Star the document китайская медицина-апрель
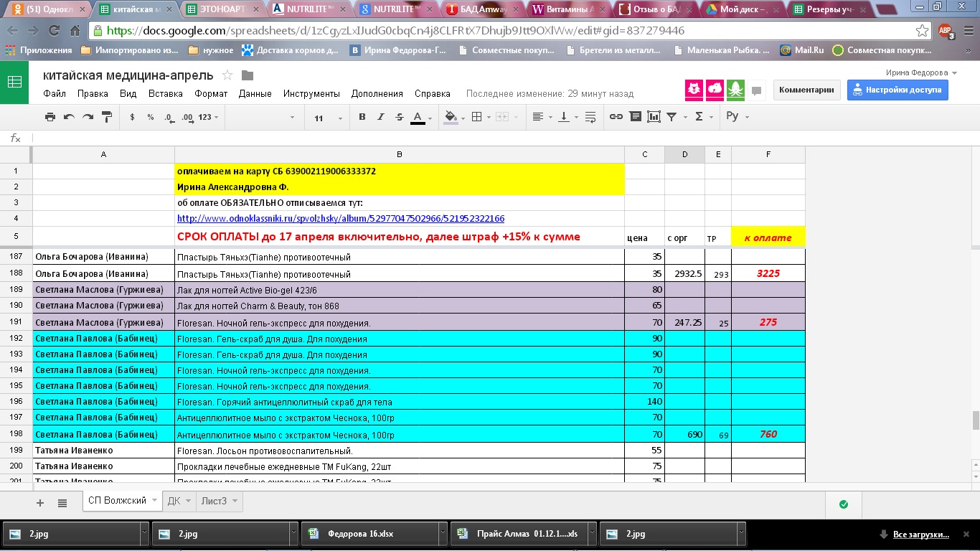 point(227,75)
